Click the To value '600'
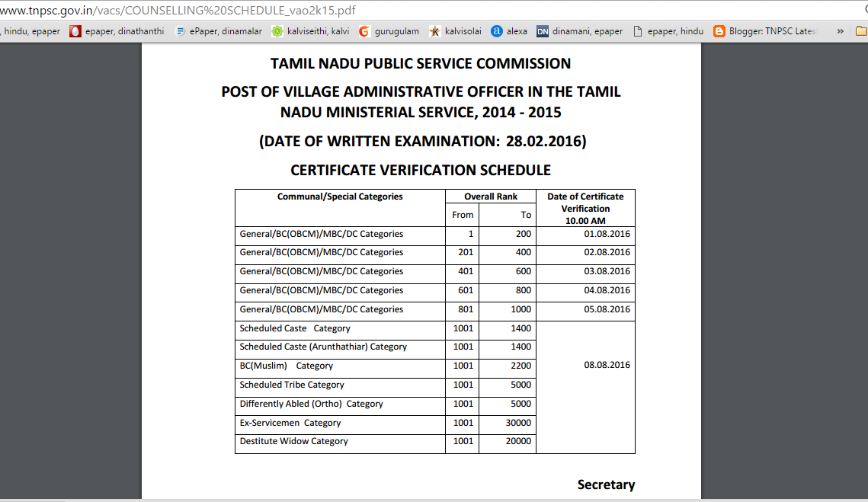868x502 pixels. point(523,271)
